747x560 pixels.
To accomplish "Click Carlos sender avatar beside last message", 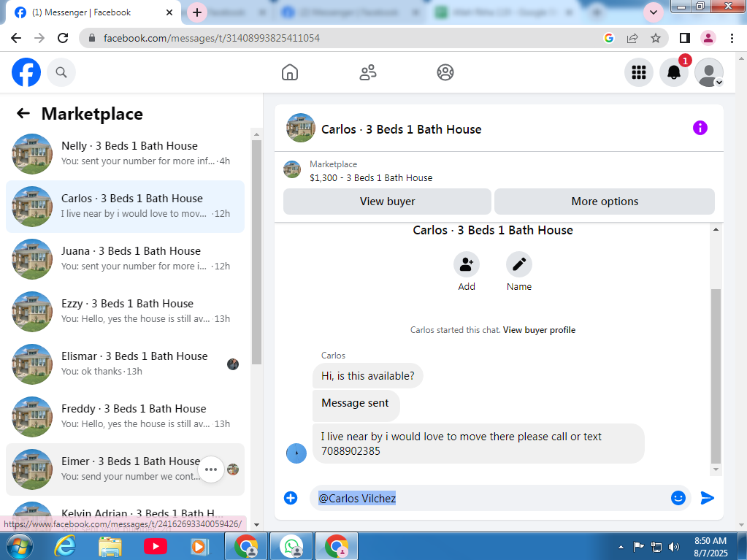I will (296, 453).
